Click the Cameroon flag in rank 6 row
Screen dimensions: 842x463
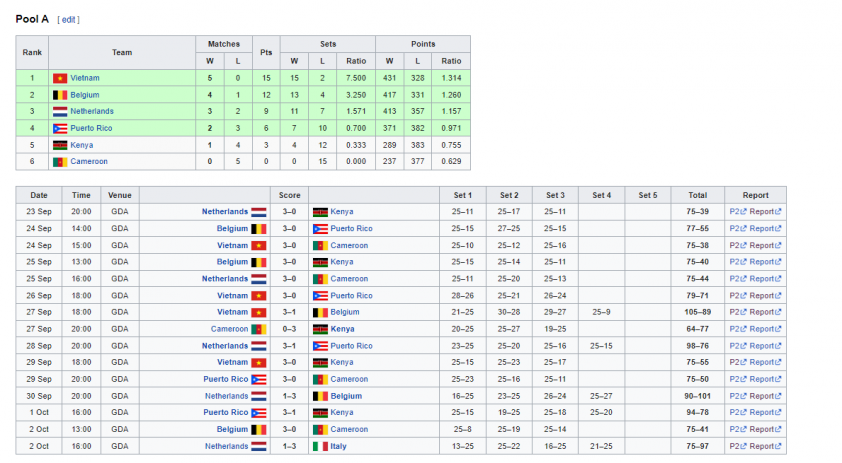click(60, 162)
